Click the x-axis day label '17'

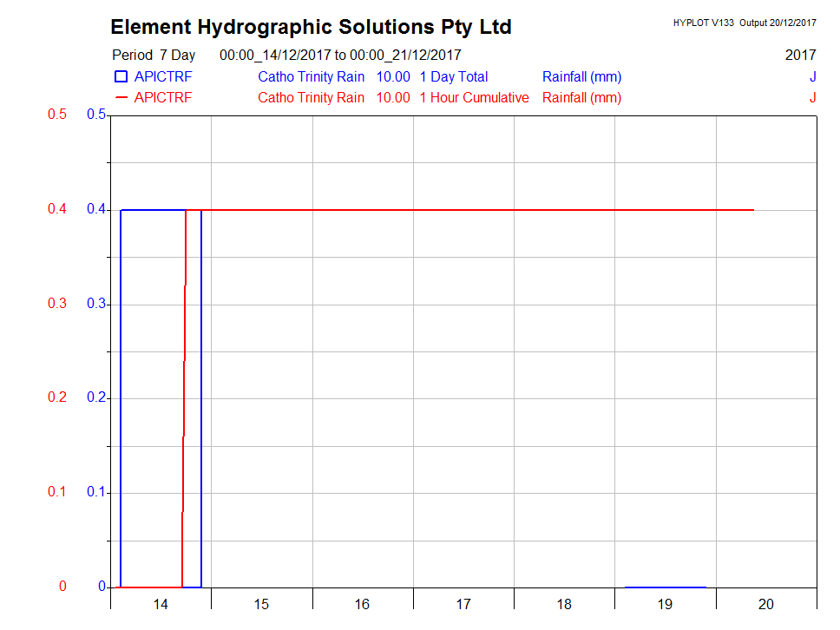tap(463, 605)
